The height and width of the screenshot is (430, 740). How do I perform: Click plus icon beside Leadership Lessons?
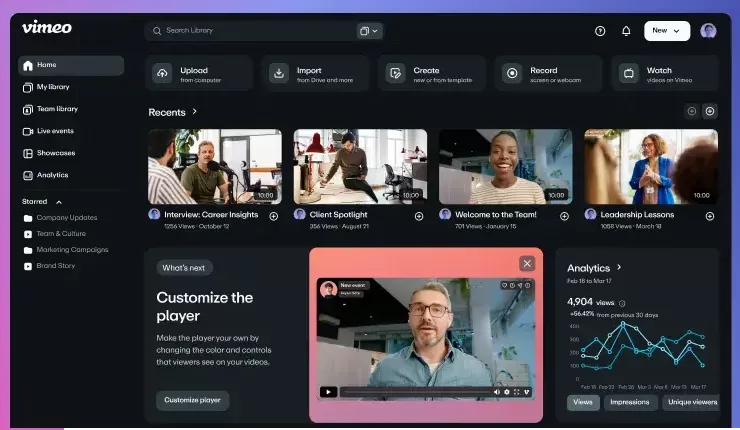tap(709, 216)
